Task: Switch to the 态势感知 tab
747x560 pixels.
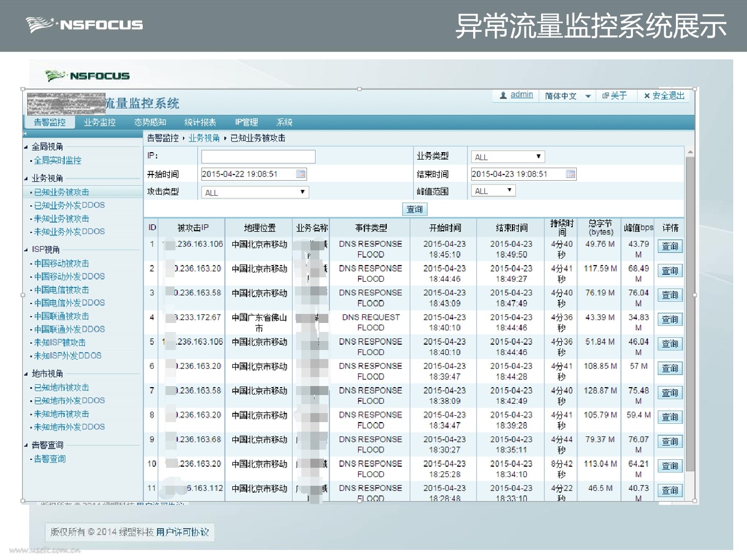Action: click(150, 122)
